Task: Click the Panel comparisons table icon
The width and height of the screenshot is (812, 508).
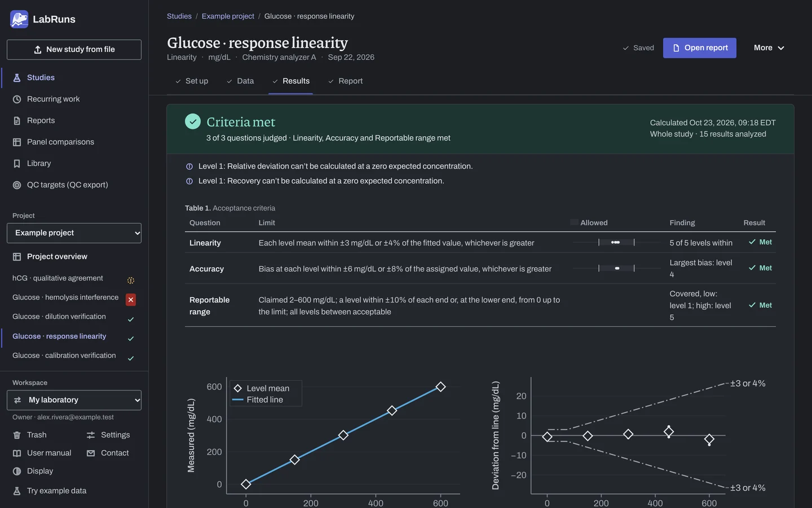Action: click(x=17, y=142)
